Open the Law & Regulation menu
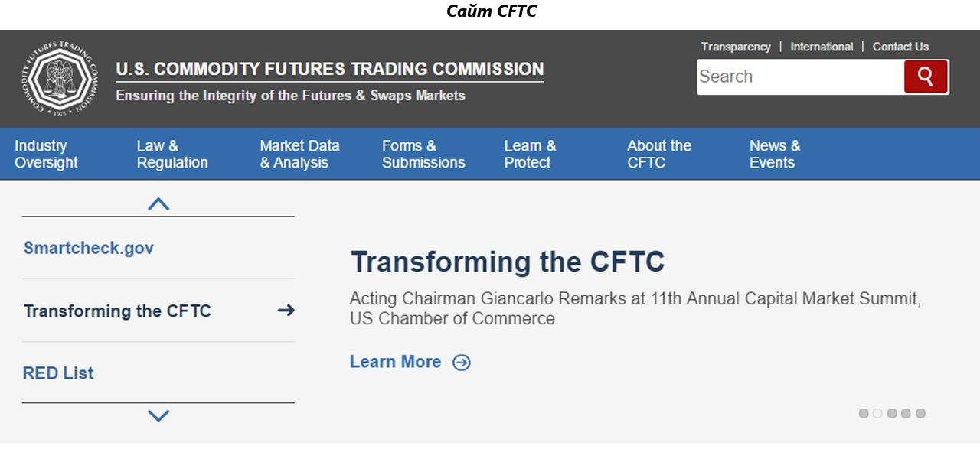Viewport: 980px width, 459px height. [172, 154]
